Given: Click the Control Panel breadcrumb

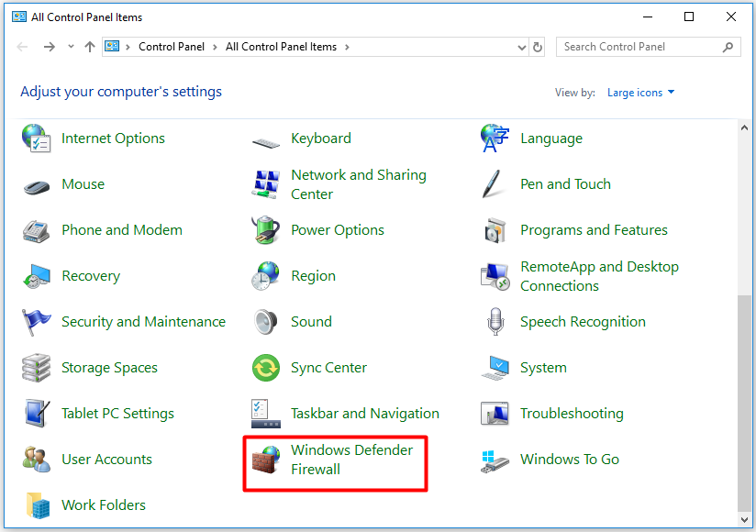Looking at the screenshot, I should [x=172, y=47].
